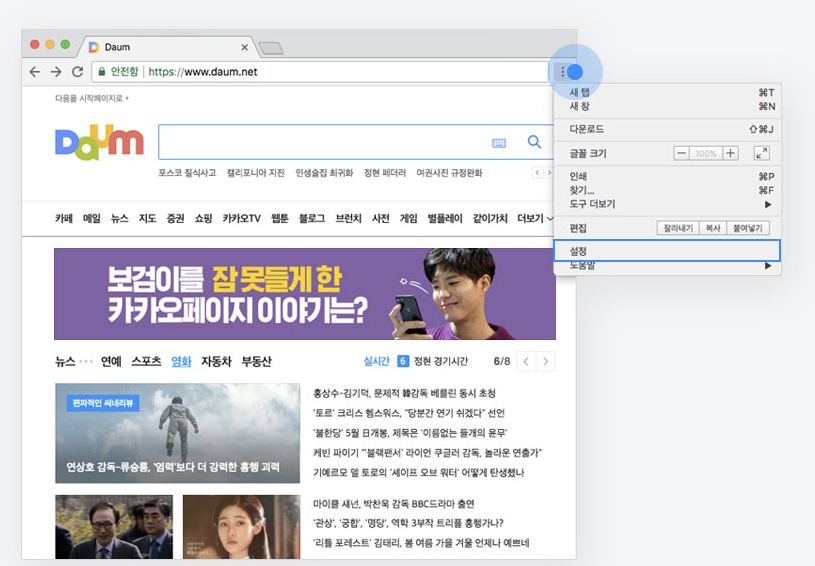Screen dimensions: 815x566
Task: Open 카카오TV service link
Action: tap(242, 219)
